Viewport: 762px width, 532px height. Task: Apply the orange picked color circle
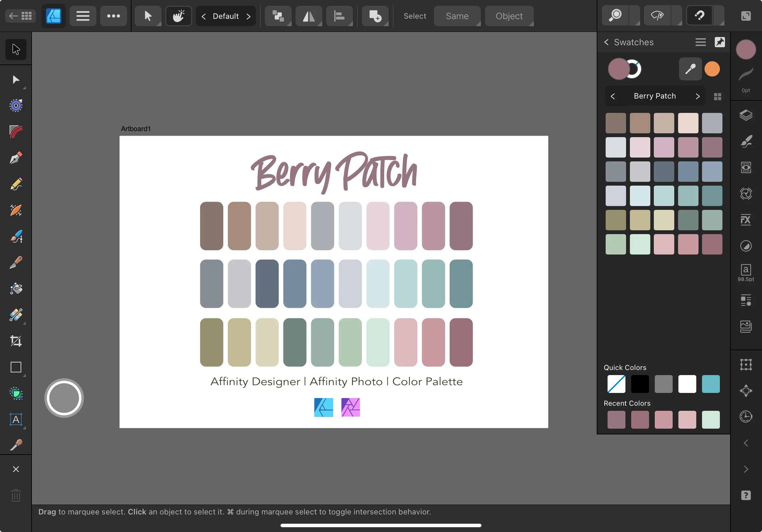712,69
